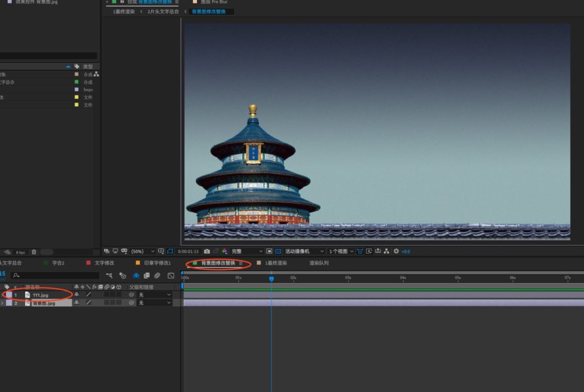The image size is (584, 392).
Task: Click the 0:00:01:15 timecode in viewer toolbar
Action: (188, 252)
